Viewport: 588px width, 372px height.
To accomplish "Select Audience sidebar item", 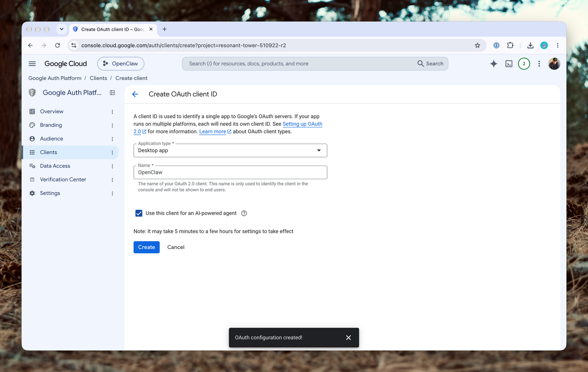I will [51, 139].
